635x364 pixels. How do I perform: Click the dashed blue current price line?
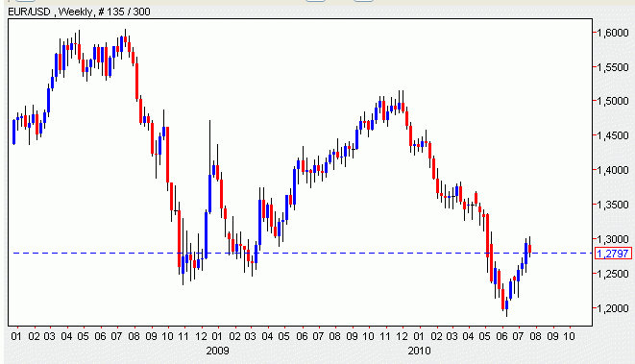(302, 253)
